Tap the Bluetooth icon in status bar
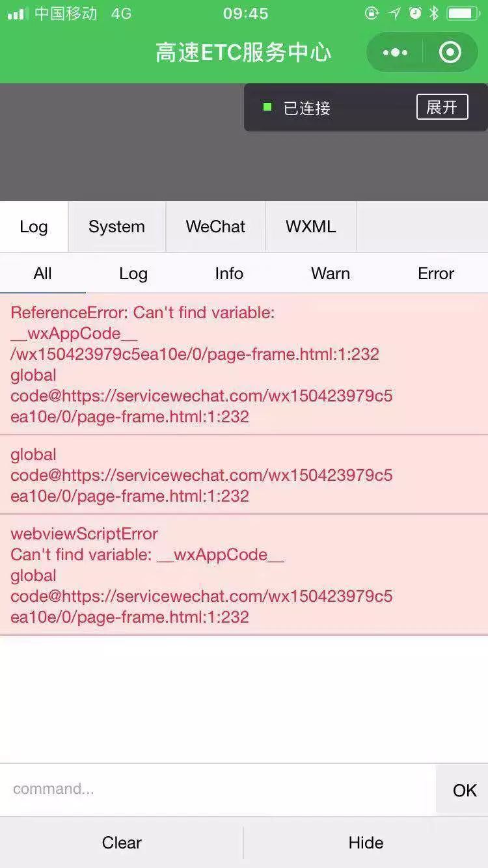This screenshot has height=868, width=488. click(x=435, y=13)
